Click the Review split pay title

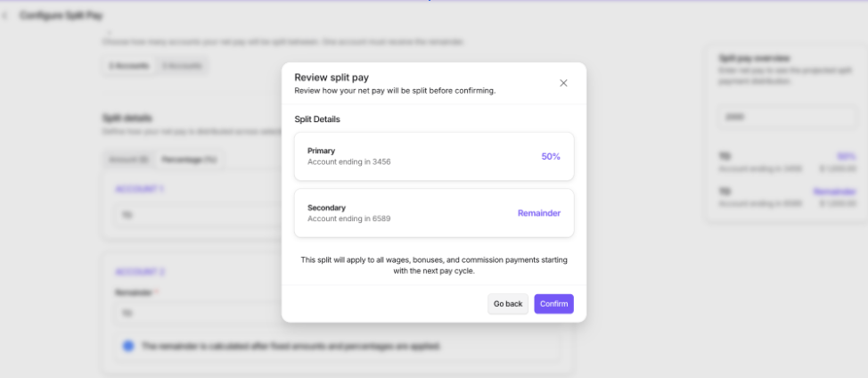[332, 77]
